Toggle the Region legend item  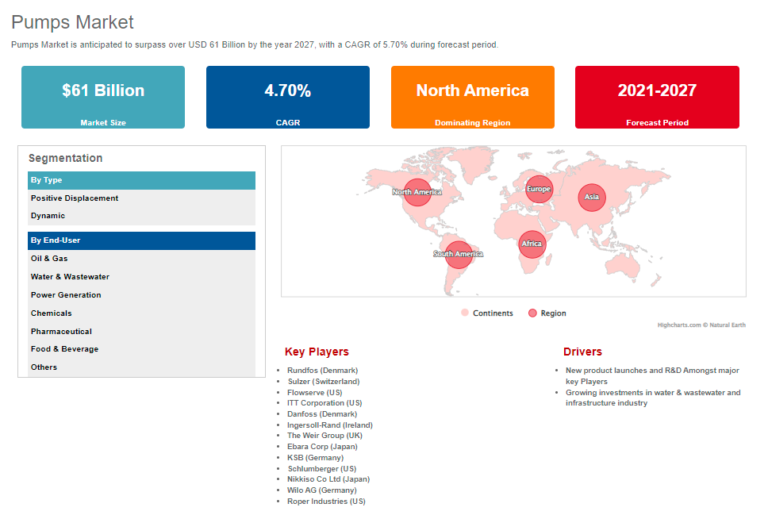click(x=547, y=313)
